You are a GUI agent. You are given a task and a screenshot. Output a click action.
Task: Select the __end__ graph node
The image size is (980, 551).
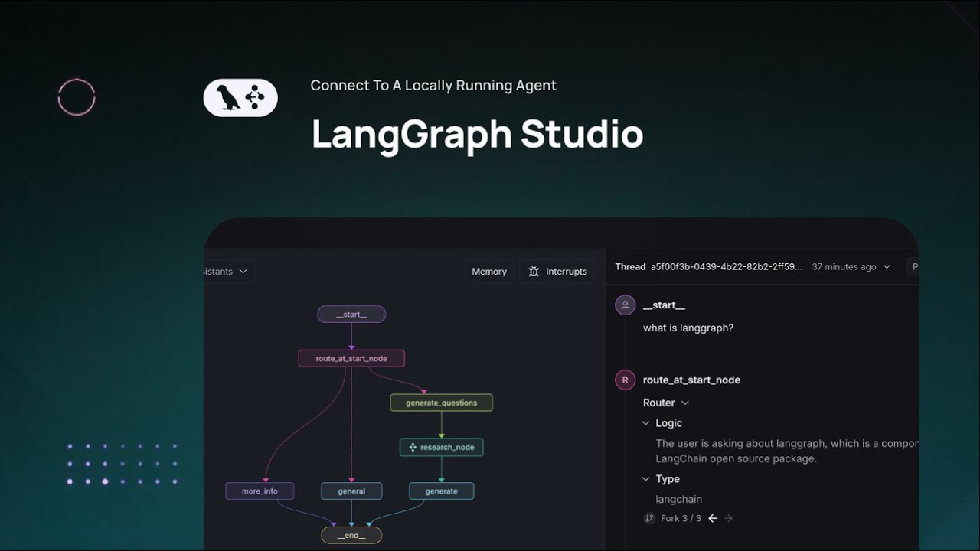coord(351,535)
